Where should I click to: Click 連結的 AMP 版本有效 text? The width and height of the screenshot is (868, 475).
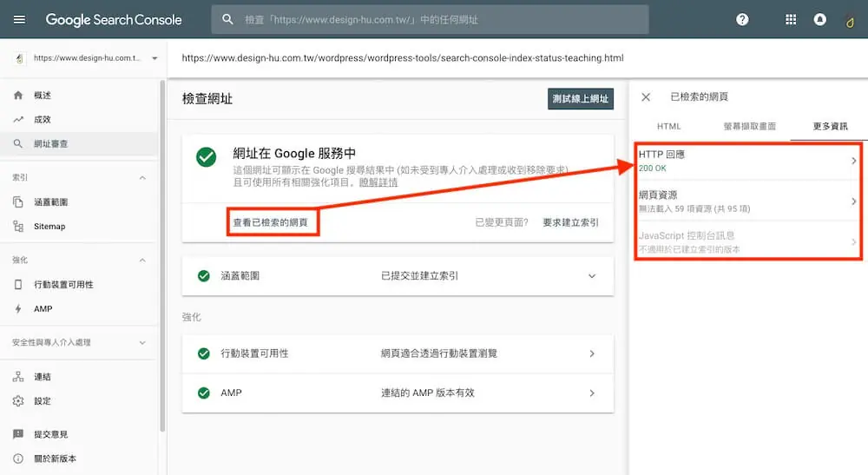pos(427,393)
